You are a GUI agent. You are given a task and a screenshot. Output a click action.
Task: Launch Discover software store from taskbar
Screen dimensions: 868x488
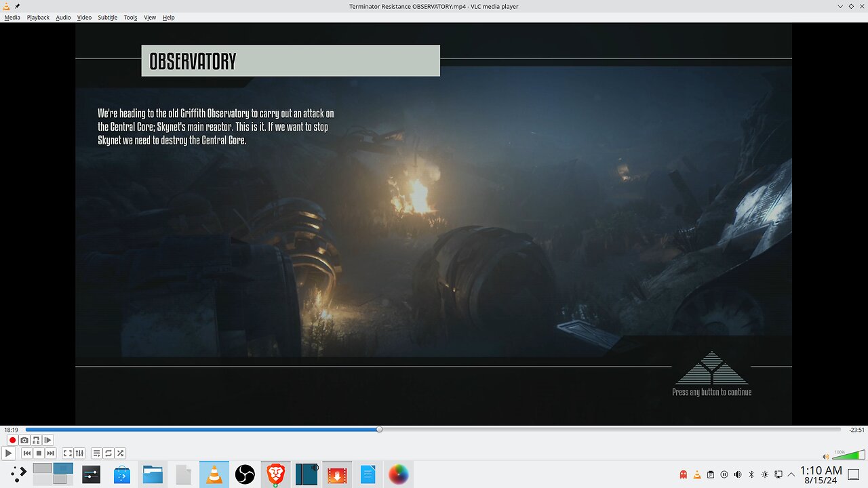coord(122,474)
